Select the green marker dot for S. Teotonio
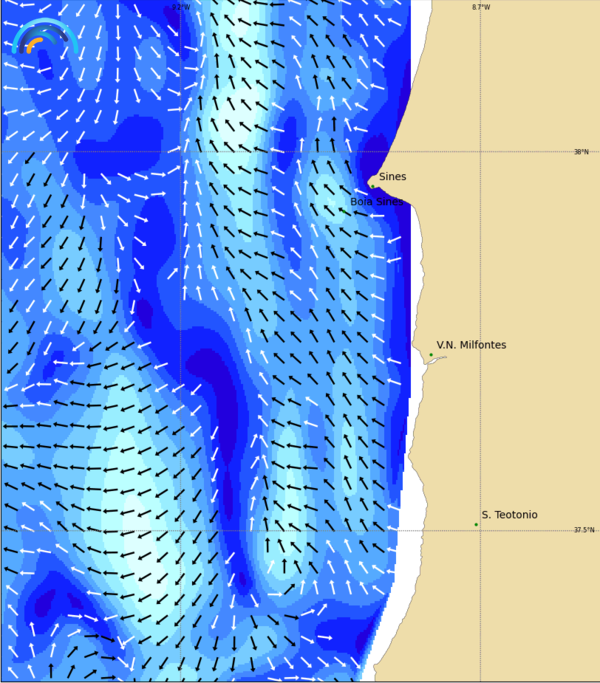Image resolution: width=600 pixels, height=683 pixels. [x=476, y=524]
